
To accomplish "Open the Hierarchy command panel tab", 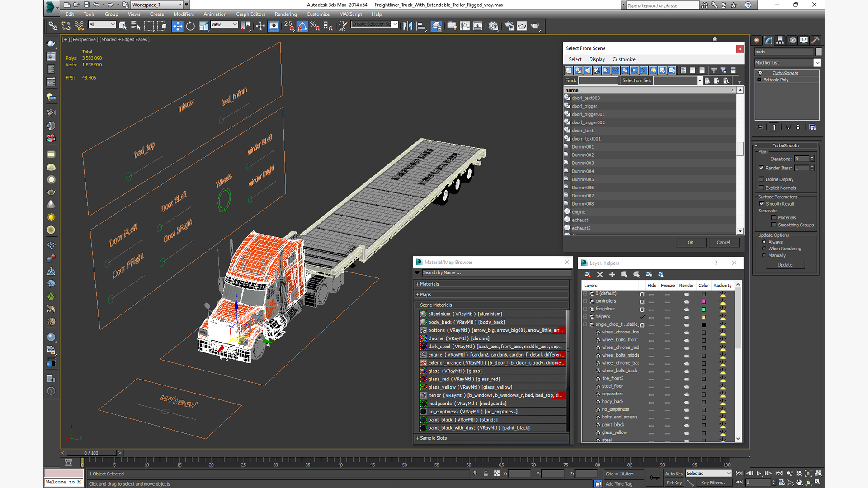I will [x=780, y=40].
